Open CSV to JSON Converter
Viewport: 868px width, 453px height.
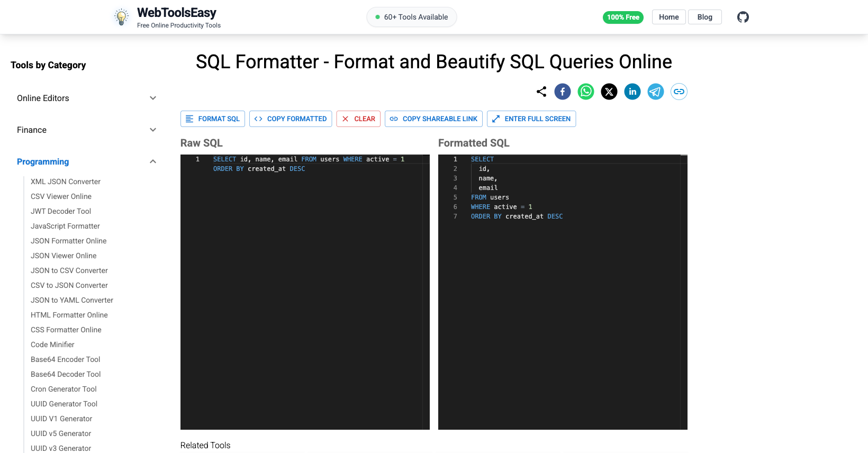69,285
